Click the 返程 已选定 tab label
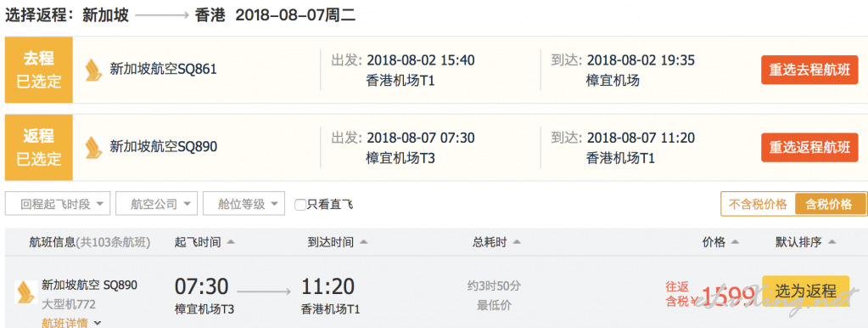The height and width of the screenshot is (328, 868). click(x=39, y=147)
